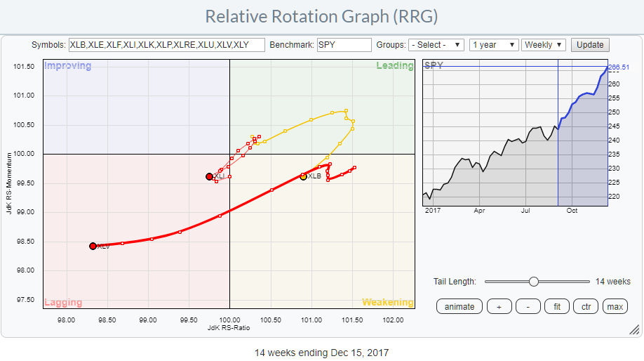Click the 14 weeks tail length value
This screenshot has width=644, height=361.
tap(613, 282)
